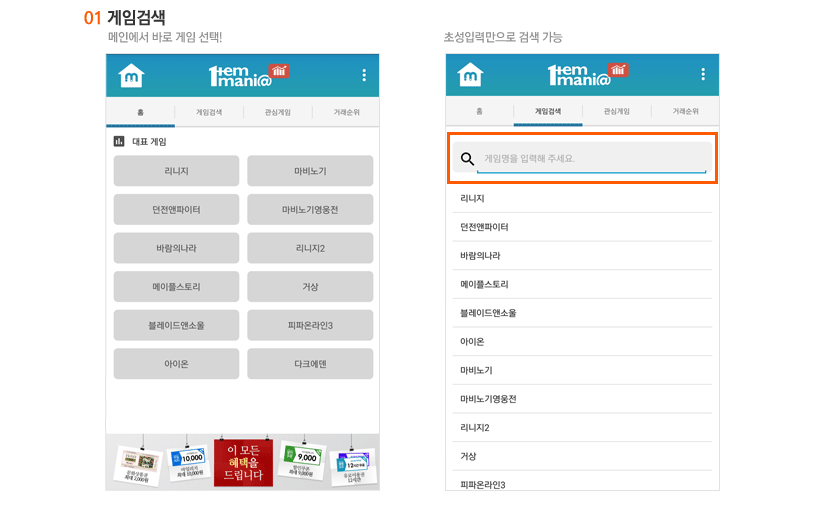Viewport: 820px width, 523px height.
Task: Open 거래순위 tab on the home screen
Action: [x=347, y=113]
